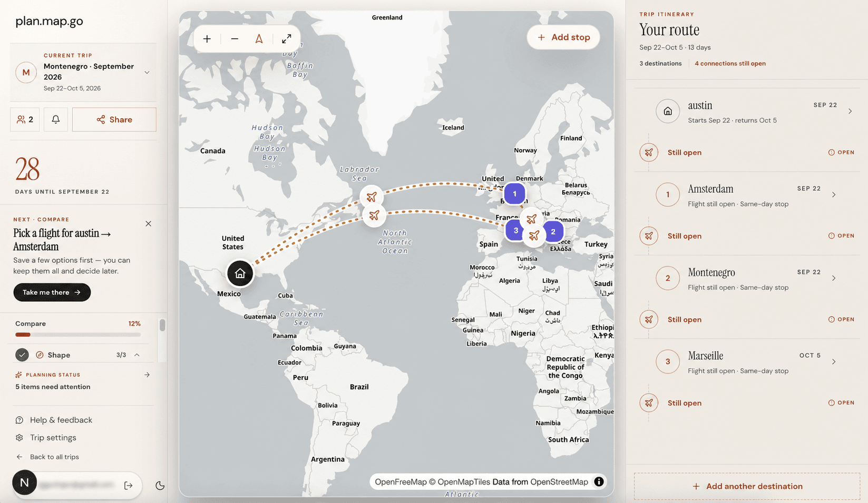868x503 pixels.
Task: Dismiss the Pick a flight suggestion card
Action: [148, 224]
